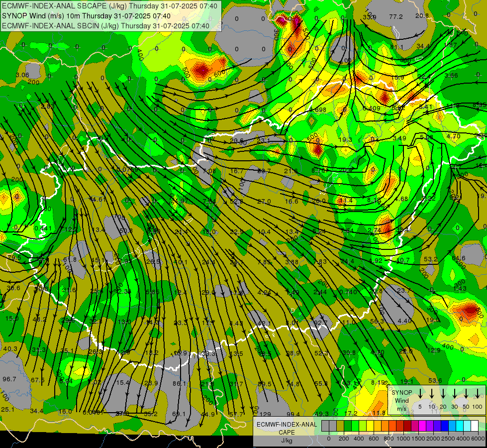Image resolution: width=487 pixels, height=448 pixels.
Task: Pick the lime green CAPE legend swatch
Action: [x=363, y=426]
